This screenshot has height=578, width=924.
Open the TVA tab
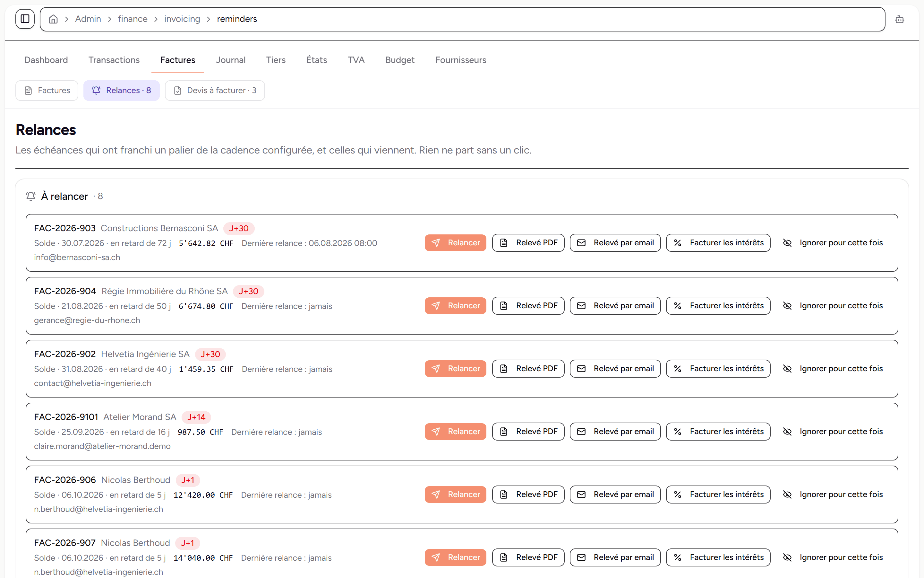(x=356, y=60)
